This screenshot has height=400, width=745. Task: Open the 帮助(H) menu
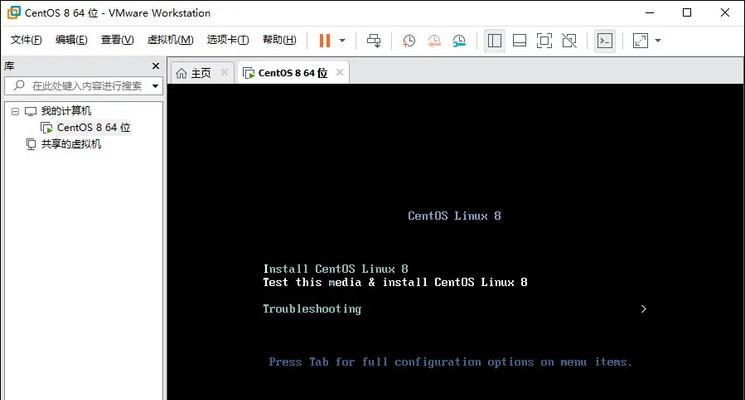tap(279, 40)
